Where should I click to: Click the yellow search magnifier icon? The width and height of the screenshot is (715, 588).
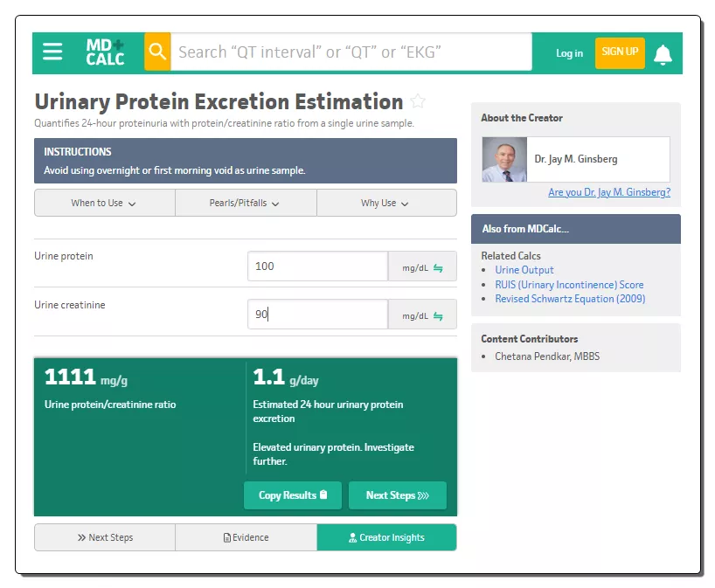(x=157, y=52)
